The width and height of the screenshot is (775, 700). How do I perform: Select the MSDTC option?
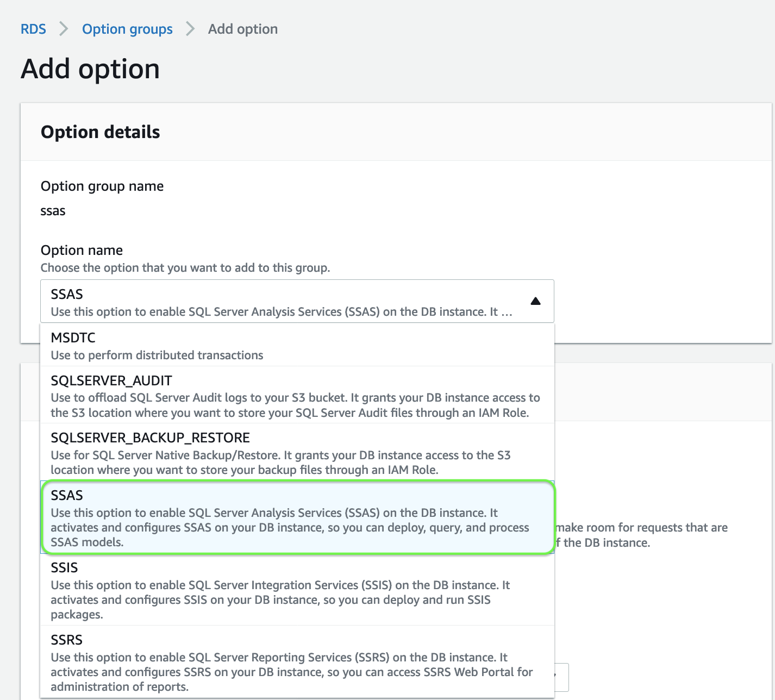point(297,346)
